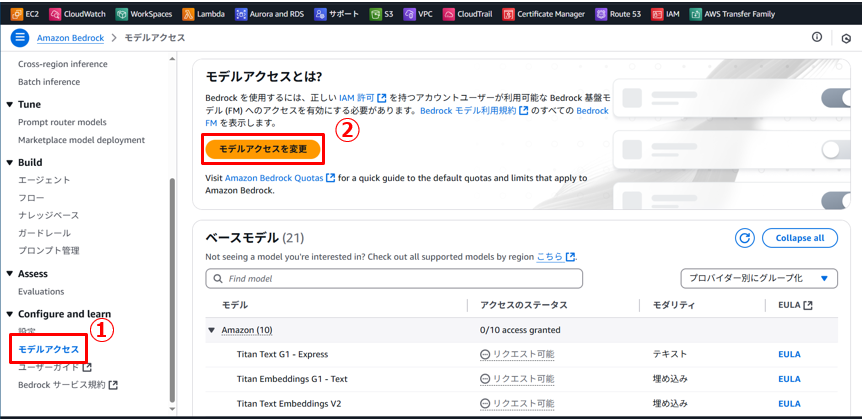Open the Aurora and RDS shortcut icon

pyautogui.click(x=241, y=14)
